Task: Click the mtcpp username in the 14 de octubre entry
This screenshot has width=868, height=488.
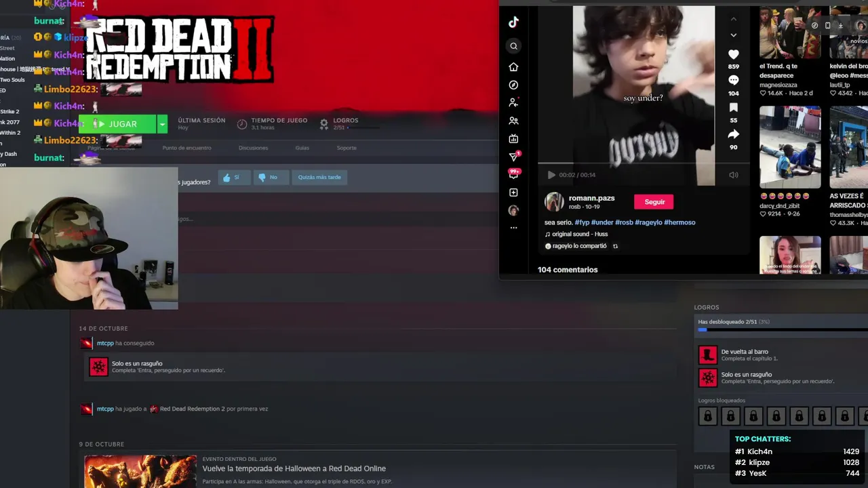Action: [105, 344]
